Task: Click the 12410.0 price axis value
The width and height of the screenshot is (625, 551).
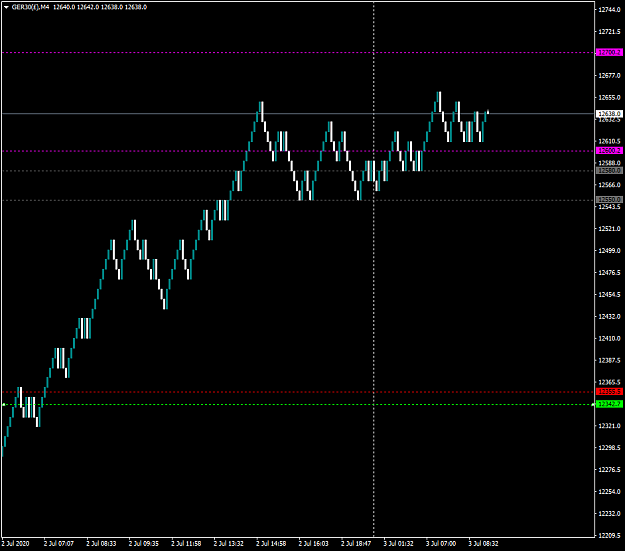Action: pos(609,338)
